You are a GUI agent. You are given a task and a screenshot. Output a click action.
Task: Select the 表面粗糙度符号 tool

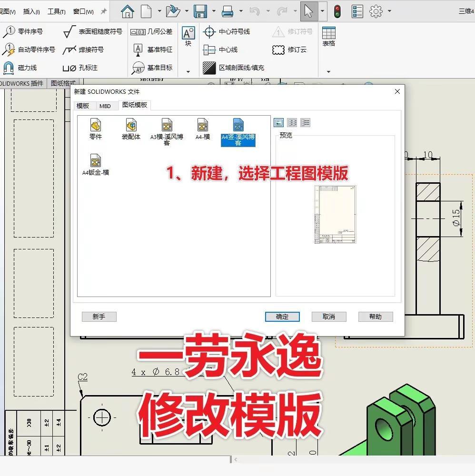coord(92,31)
